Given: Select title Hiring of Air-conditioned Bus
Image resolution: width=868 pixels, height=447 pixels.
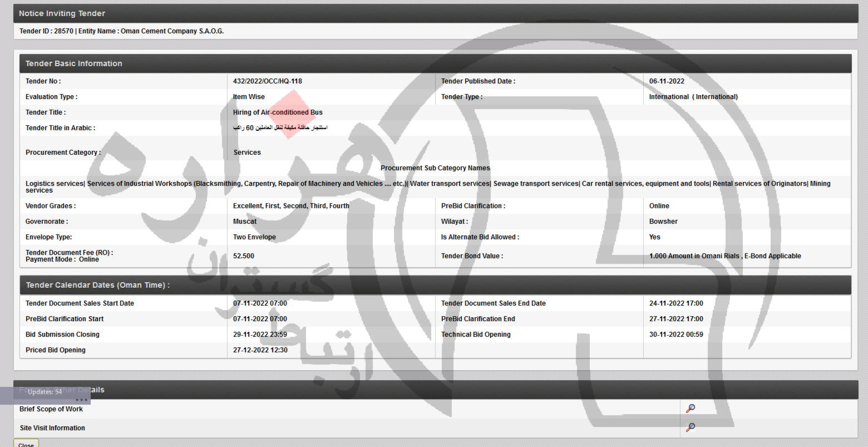Looking at the screenshot, I should (278, 112).
